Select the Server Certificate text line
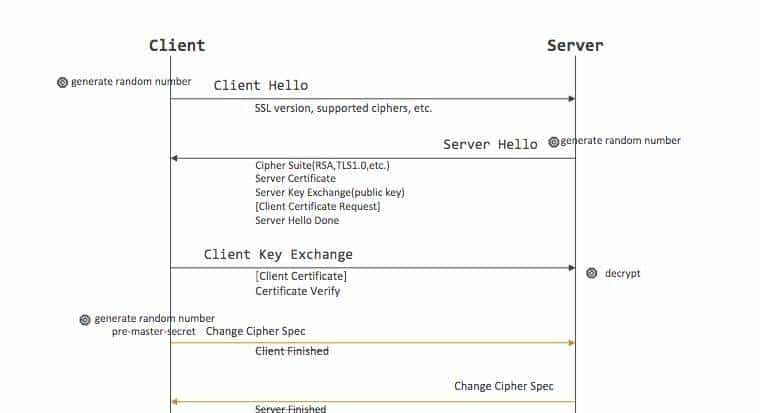The image size is (760, 413). click(x=295, y=179)
